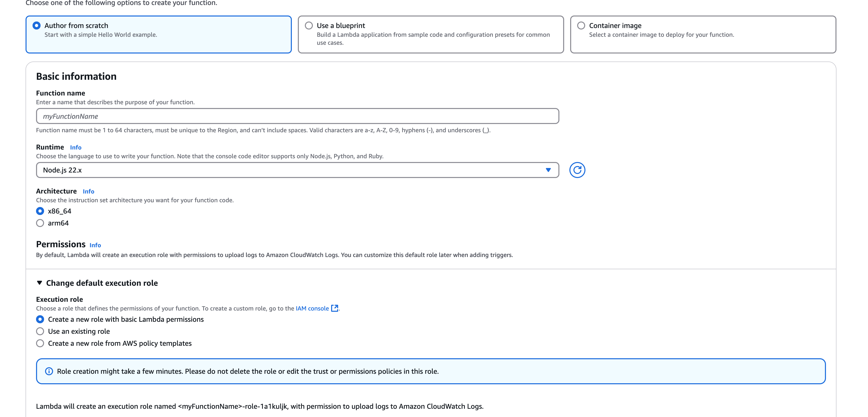Open the Runtime dropdown showing Node.js 22.x

290,170
